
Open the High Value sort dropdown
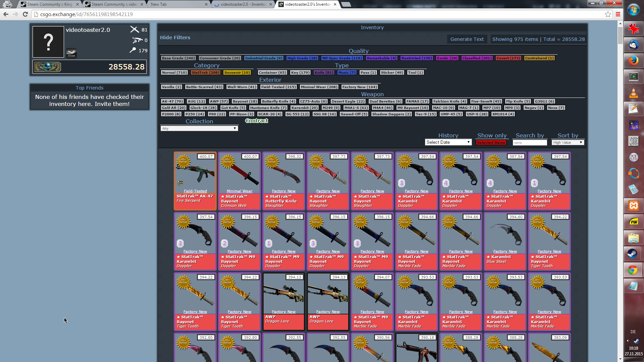coord(568,142)
